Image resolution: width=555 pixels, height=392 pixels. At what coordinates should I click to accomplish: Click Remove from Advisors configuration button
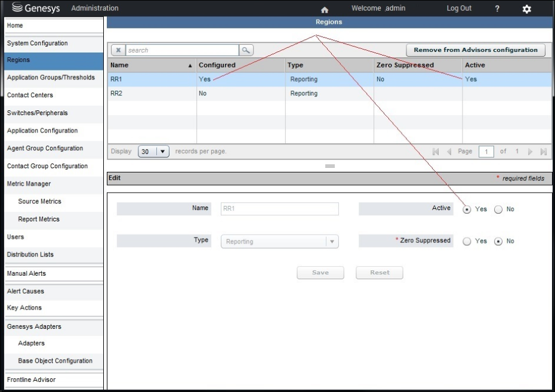[475, 50]
